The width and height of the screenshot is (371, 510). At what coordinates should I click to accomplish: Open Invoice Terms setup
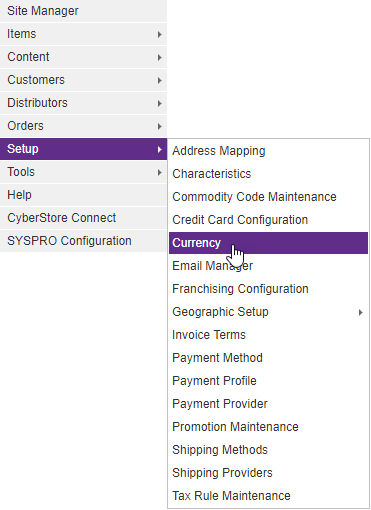click(x=268, y=335)
